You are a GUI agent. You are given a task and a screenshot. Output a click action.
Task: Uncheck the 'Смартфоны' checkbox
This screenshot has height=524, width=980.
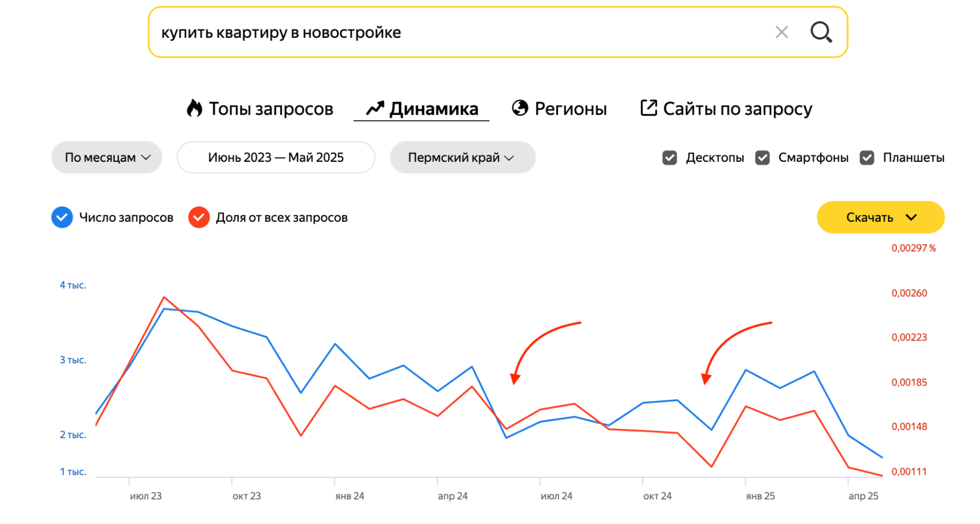(x=762, y=158)
